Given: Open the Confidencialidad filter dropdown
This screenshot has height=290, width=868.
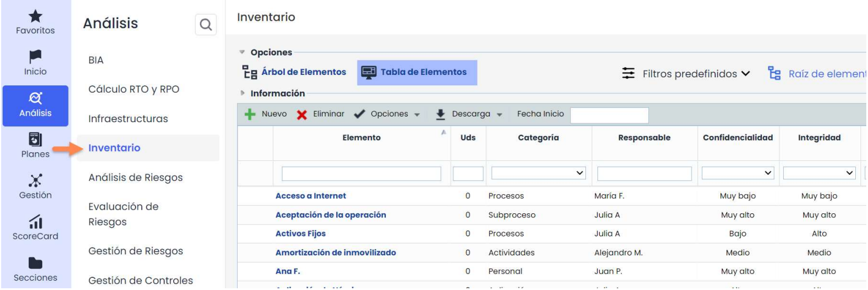Looking at the screenshot, I should pyautogui.click(x=737, y=173).
